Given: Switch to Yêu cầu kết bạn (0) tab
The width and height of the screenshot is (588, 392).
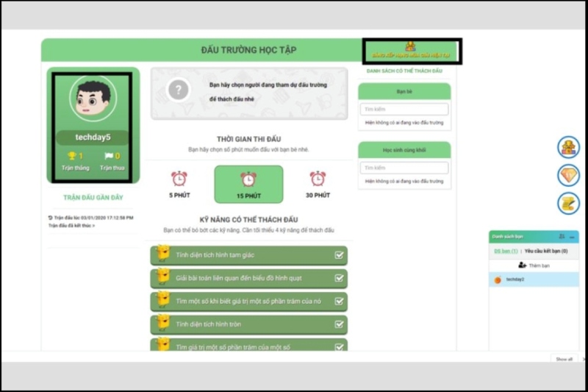Looking at the screenshot, I should (x=546, y=251).
